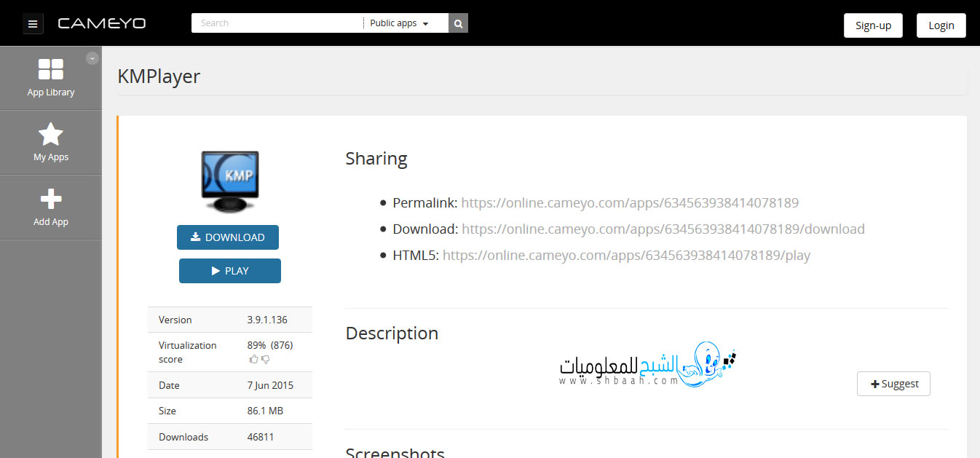Select the version value 3.9.1.136
This screenshot has width=980, height=458.
tap(267, 320)
